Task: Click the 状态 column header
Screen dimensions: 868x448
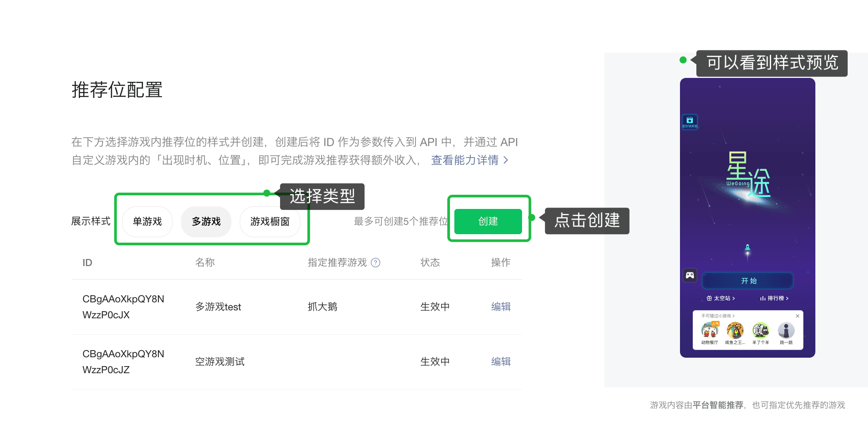Action: pyautogui.click(x=430, y=263)
